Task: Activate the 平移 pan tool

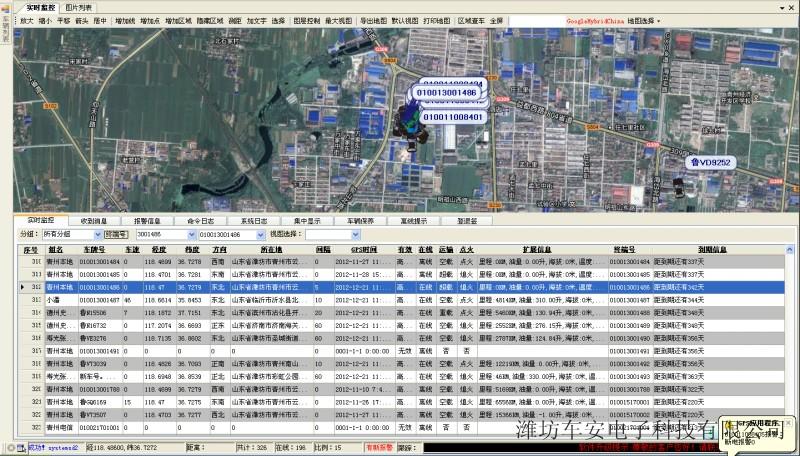Action: click(x=64, y=20)
